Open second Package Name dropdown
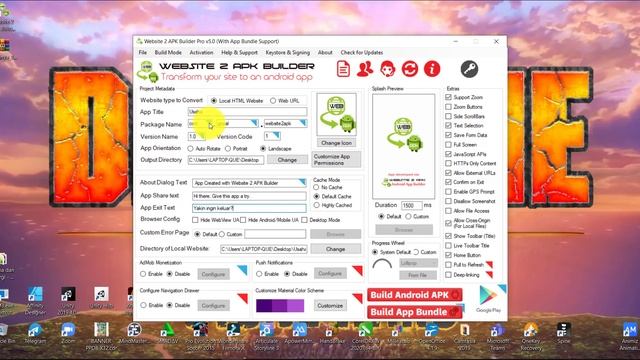Image resolution: width=640 pixels, height=360 pixels. 302,123
